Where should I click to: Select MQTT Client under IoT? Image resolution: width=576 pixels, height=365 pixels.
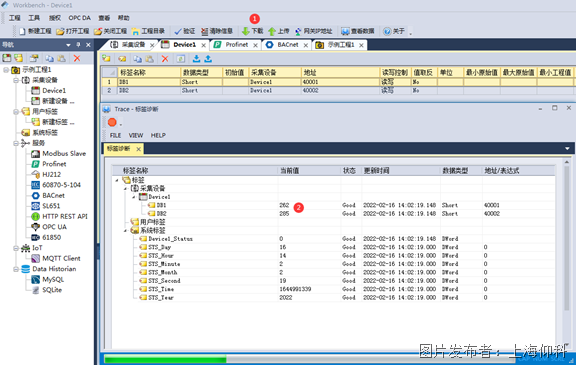(61, 258)
